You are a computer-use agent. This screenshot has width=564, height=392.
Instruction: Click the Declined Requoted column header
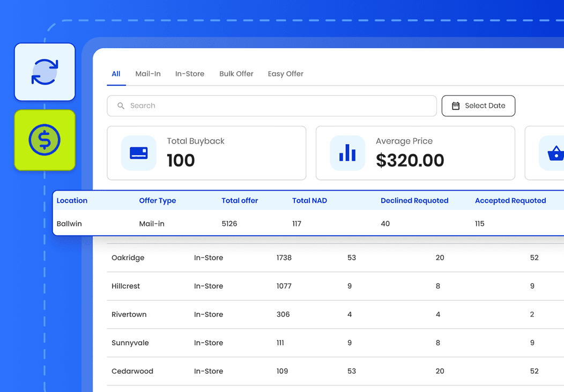(414, 200)
